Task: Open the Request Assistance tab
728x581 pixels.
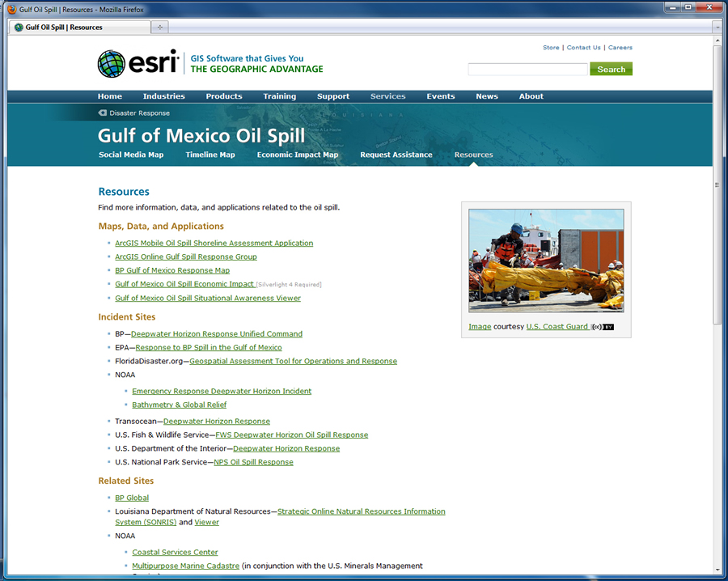Action: tap(396, 155)
